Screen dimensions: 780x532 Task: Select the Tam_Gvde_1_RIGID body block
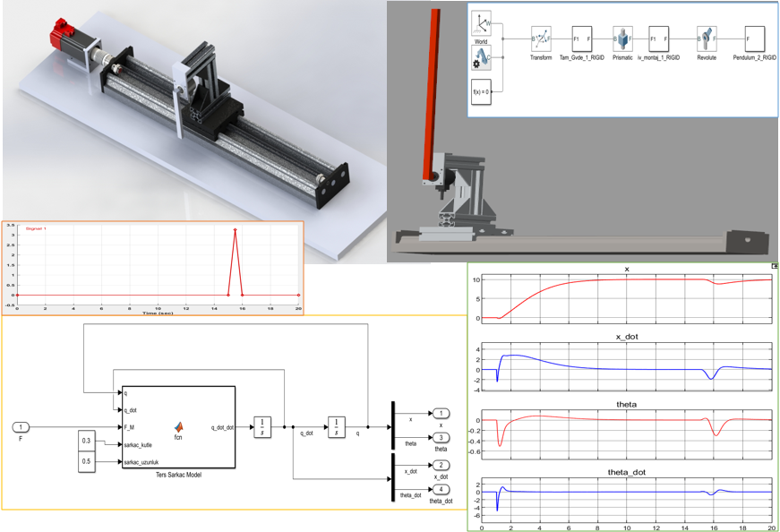tap(582, 38)
